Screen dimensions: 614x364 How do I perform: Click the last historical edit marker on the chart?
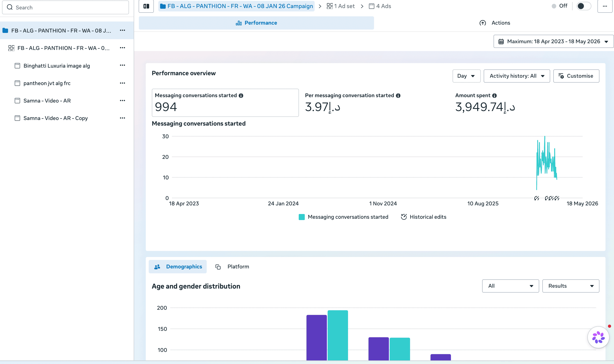[x=557, y=198]
